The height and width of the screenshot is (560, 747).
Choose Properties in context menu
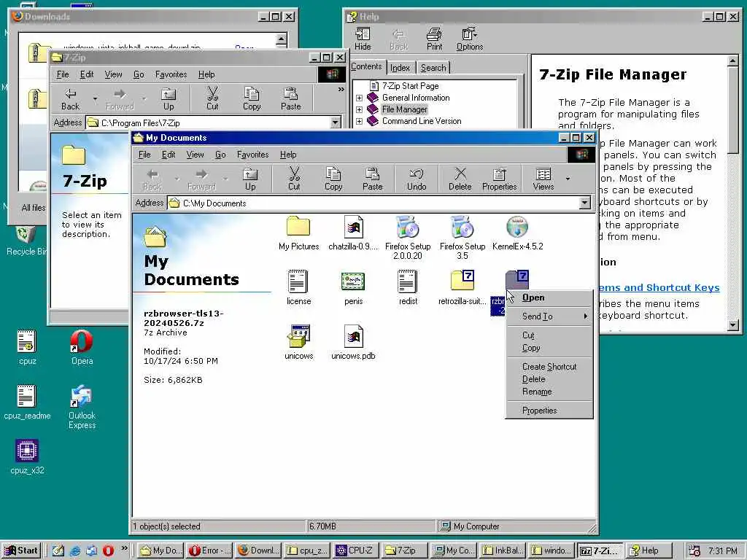550,411
